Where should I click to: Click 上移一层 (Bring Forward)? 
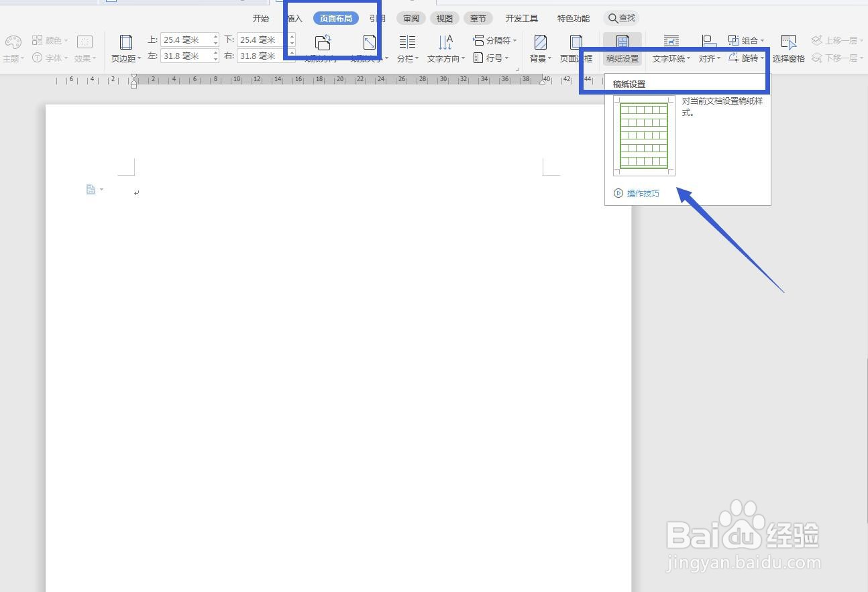[x=837, y=41]
